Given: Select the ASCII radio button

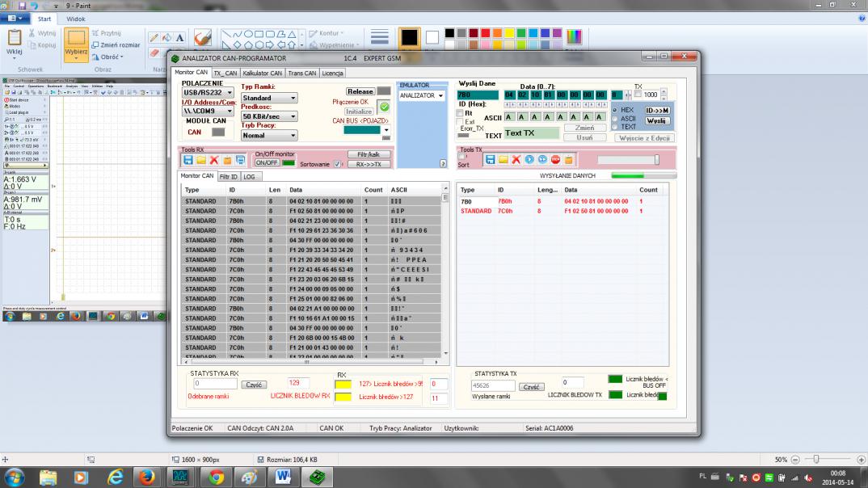Looking at the screenshot, I should [x=614, y=118].
